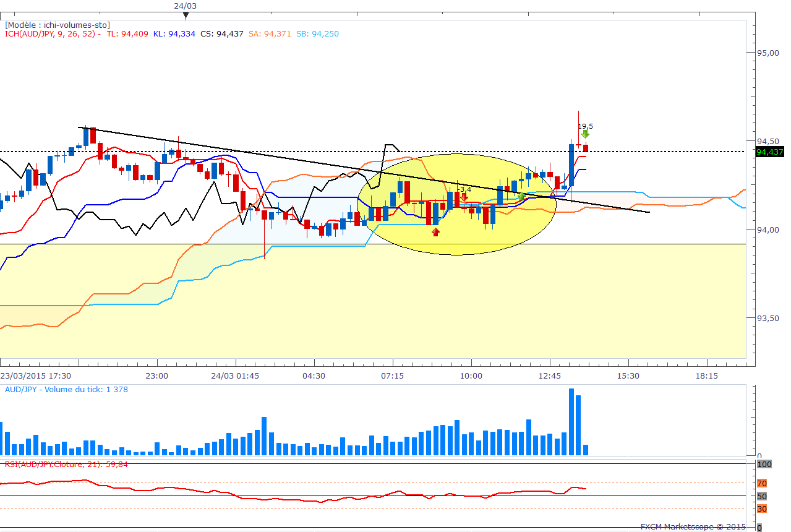791x532 pixels.
Task: Click the black triangle under 24/03 date
Action: [186, 15]
